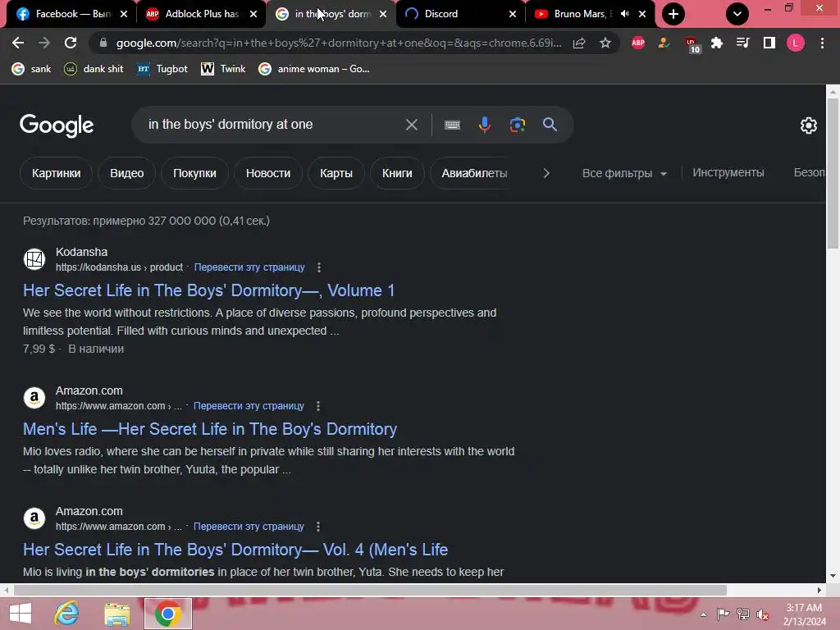
Task: Search by image with Google Lens
Action: (518, 125)
